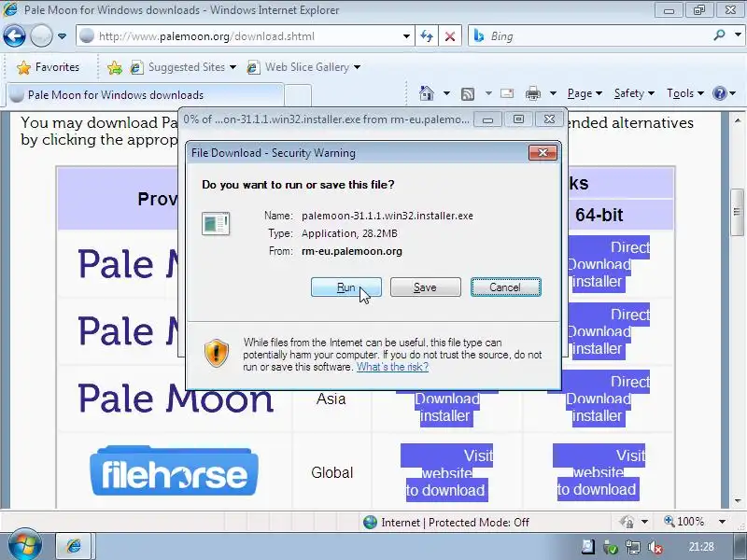This screenshot has width=747, height=560.
Task: Click the network tray icon
Action: point(633,547)
